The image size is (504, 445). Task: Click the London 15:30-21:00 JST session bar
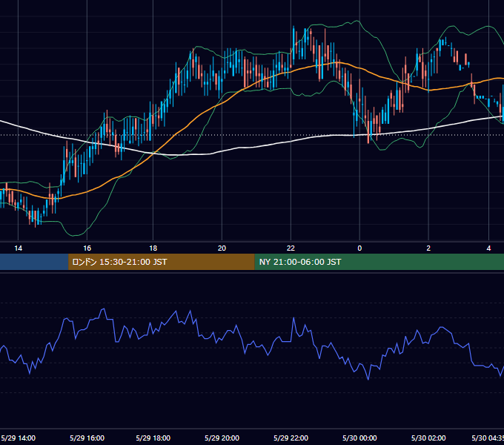(161, 262)
